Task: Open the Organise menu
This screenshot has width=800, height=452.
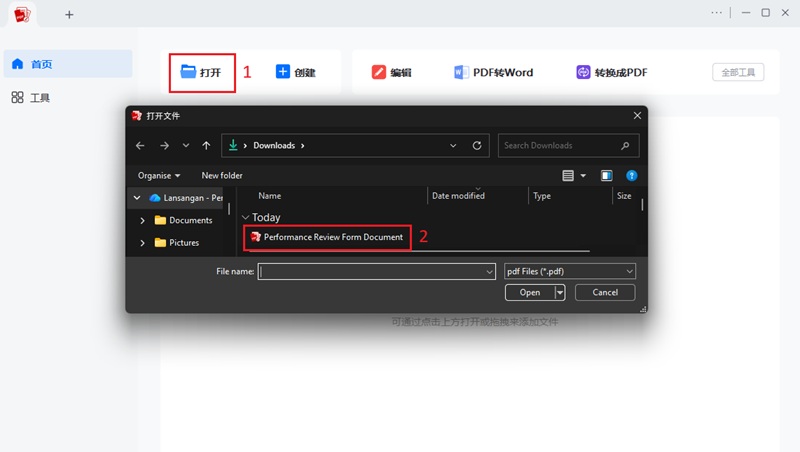Action: (159, 175)
